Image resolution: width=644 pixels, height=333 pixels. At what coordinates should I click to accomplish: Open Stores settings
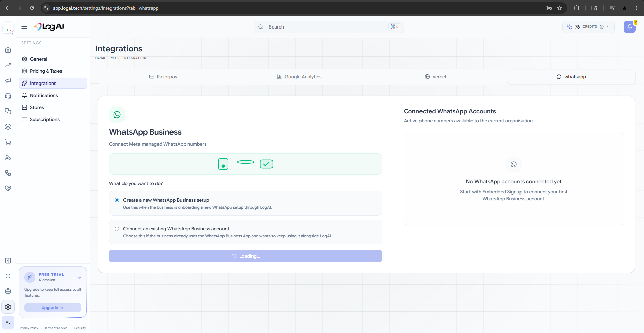coord(53,107)
